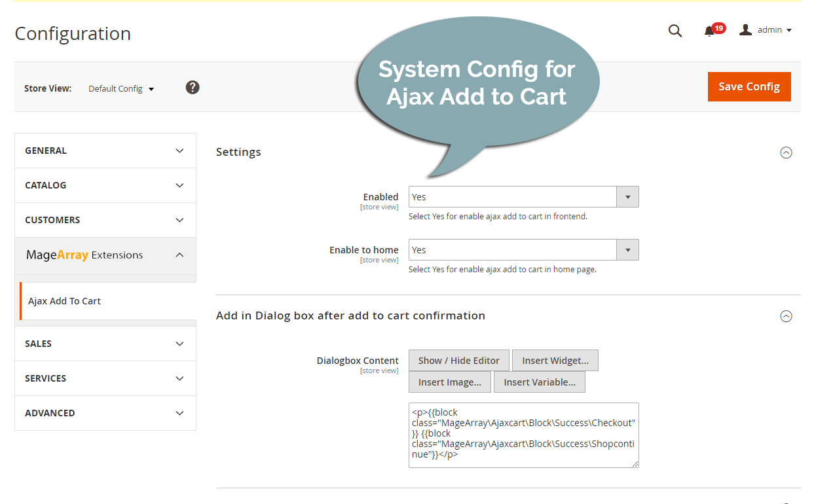View admin notifications via the bell icon
Screen dimensions: 814x504
click(x=710, y=30)
